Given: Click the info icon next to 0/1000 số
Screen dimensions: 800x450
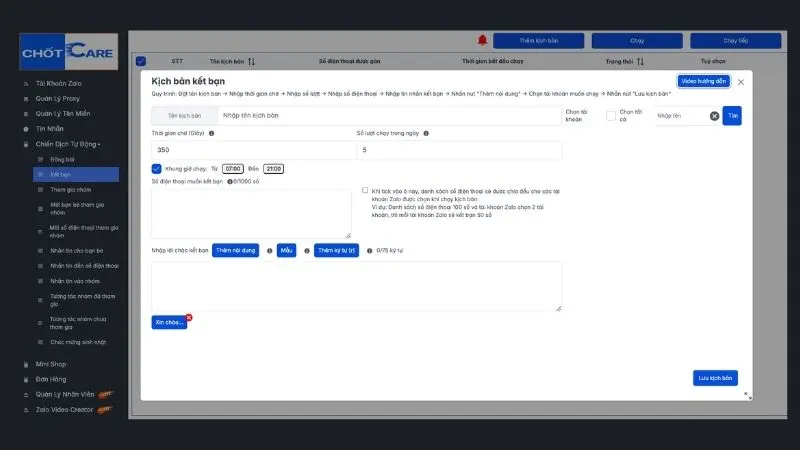Looking at the screenshot, I should (x=230, y=181).
